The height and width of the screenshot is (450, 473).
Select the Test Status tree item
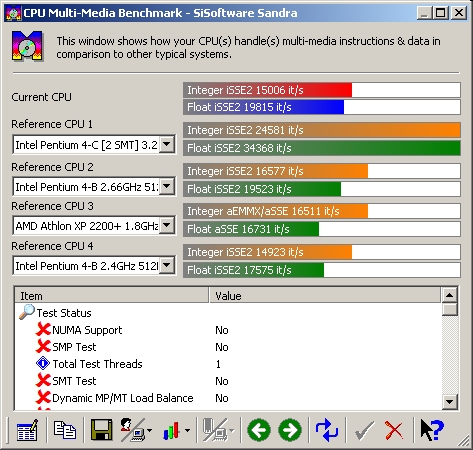coord(64,313)
